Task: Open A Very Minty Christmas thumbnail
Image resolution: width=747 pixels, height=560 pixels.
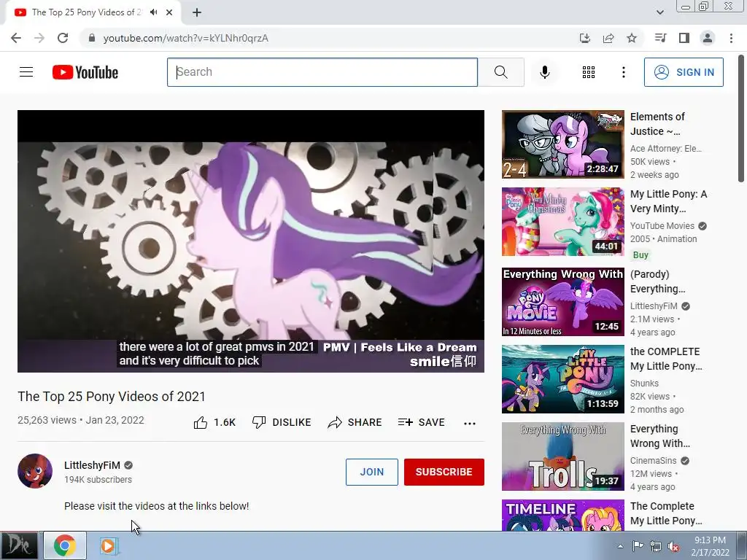Action: tap(562, 222)
